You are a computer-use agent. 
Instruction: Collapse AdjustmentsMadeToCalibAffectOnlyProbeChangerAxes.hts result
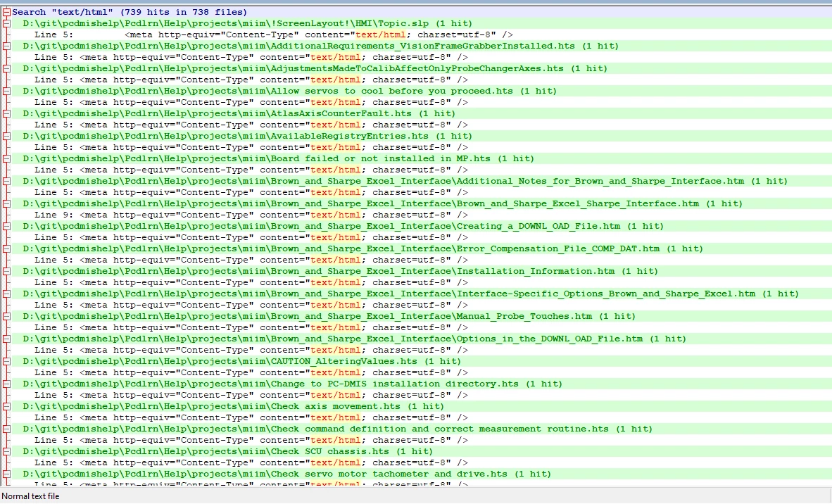coord(6,68)
